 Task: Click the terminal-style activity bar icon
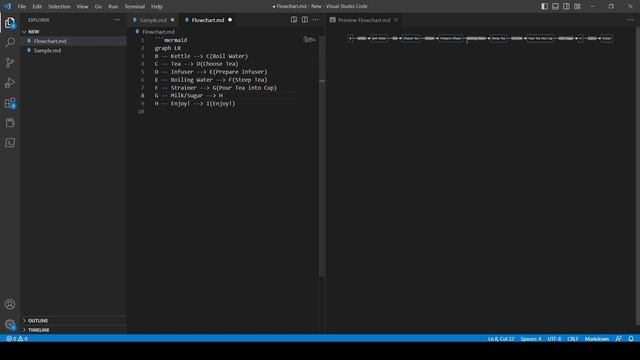click(10, 142)
